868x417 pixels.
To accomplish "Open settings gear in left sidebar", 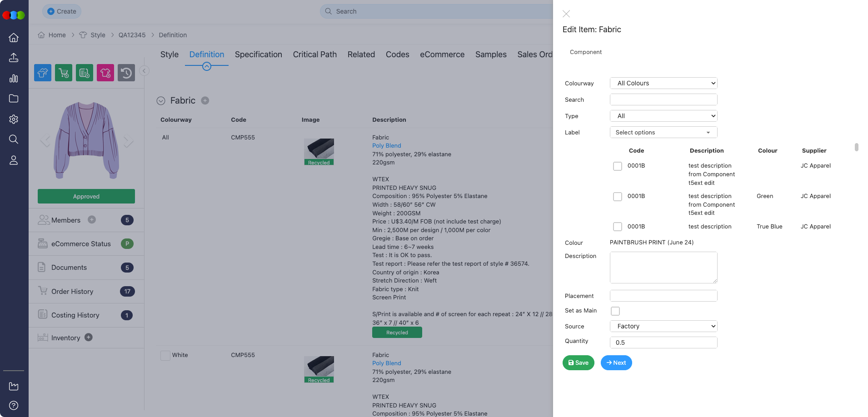I will tap(14, 119).
